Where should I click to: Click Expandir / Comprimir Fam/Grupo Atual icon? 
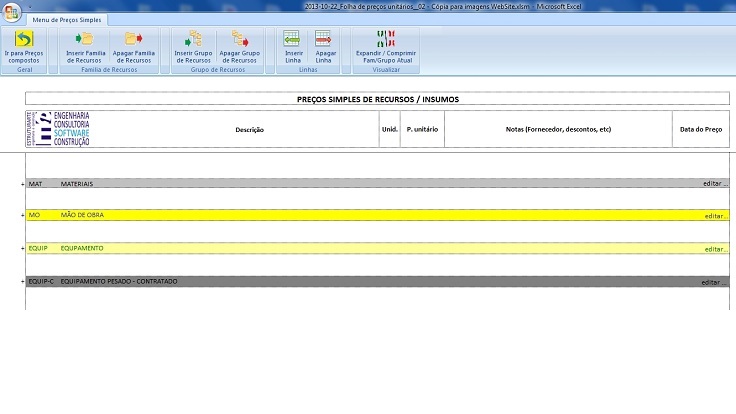(x=385, y=40)
